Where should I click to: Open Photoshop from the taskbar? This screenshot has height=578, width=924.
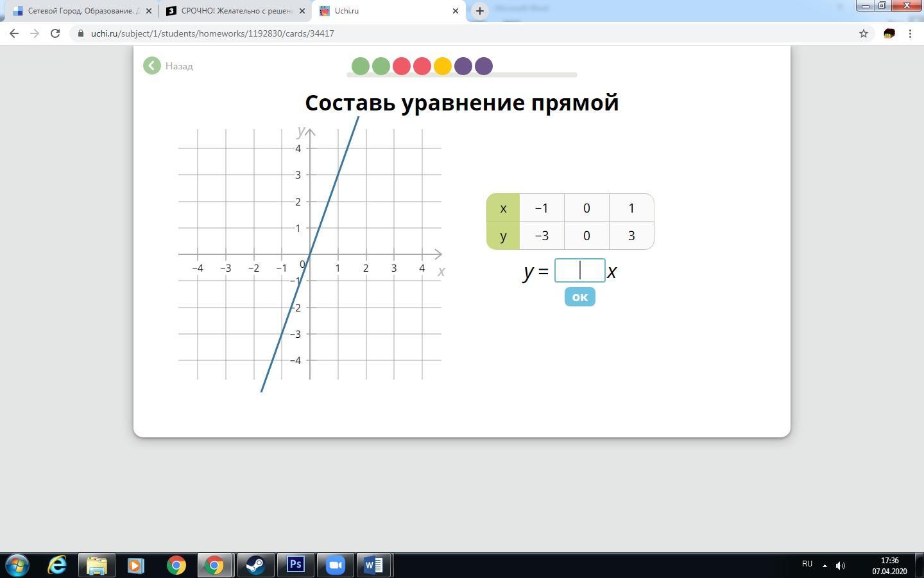click(295, 565)
